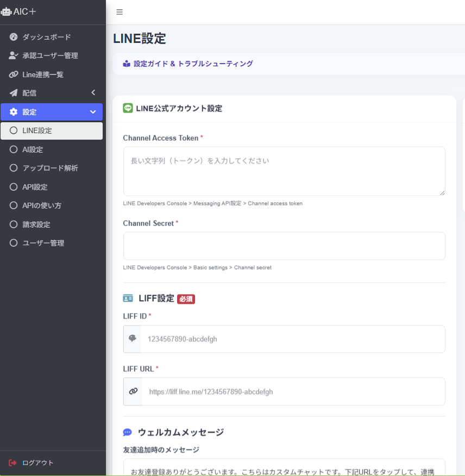Click the globe icon in LIFF ID field
The image size is (465, 476).
pos(132,339)
